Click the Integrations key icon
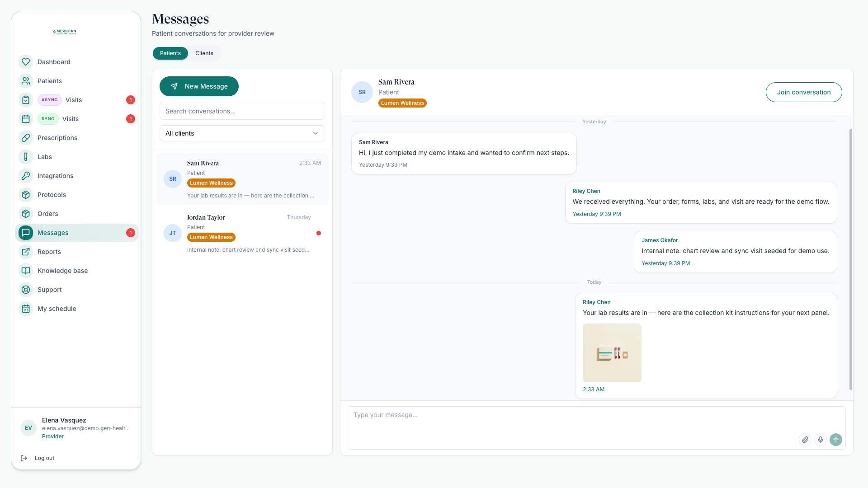The width and height of the screenshot is (868, 488). tap(26, 176)
